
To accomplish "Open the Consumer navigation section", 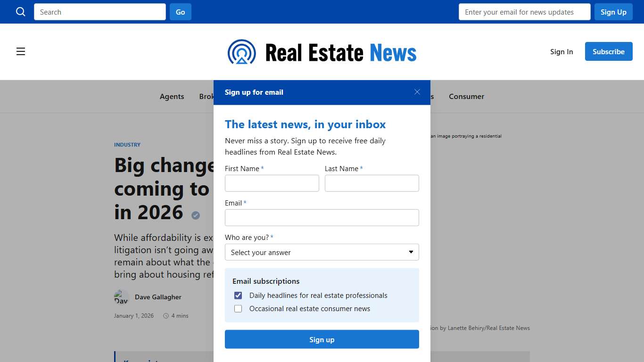I will 466,96.
